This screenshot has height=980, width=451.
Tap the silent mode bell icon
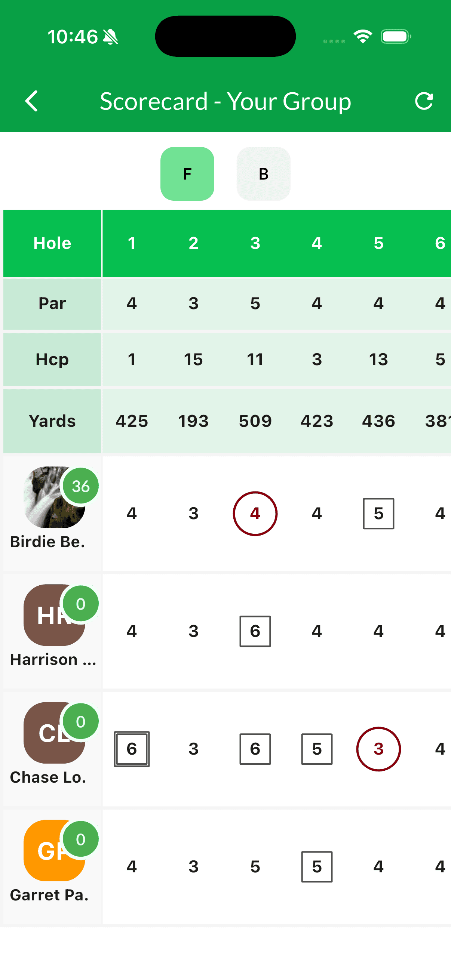click(111, 37)
